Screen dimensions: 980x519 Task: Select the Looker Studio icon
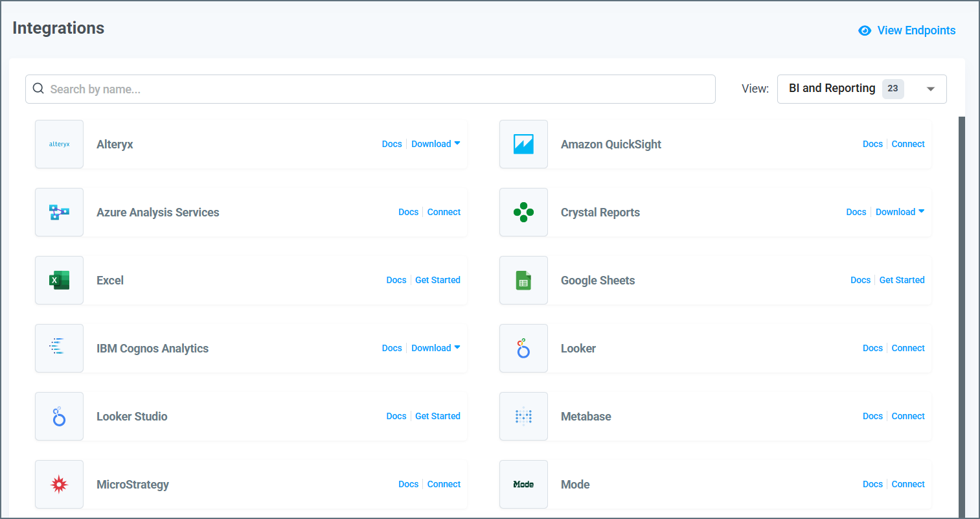(59, 416)
